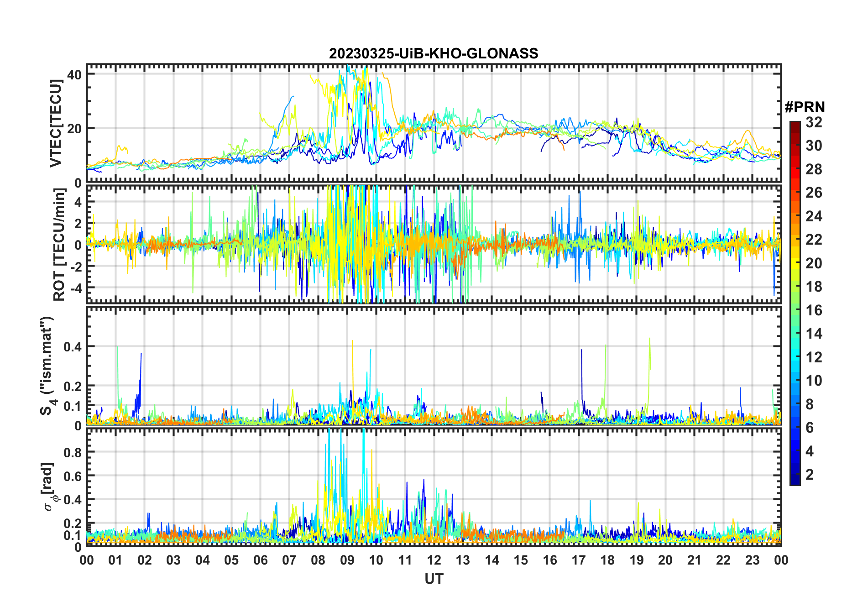Click the plot title 20230325-UiB-KHO-GLONASS
Viewport: 868px width, 607px height.
434,53
